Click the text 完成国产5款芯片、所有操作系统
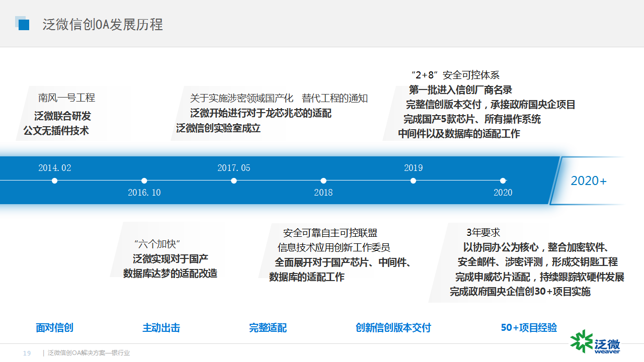The height and width of the screenshot is (362, 644). (x=472, y=120)
